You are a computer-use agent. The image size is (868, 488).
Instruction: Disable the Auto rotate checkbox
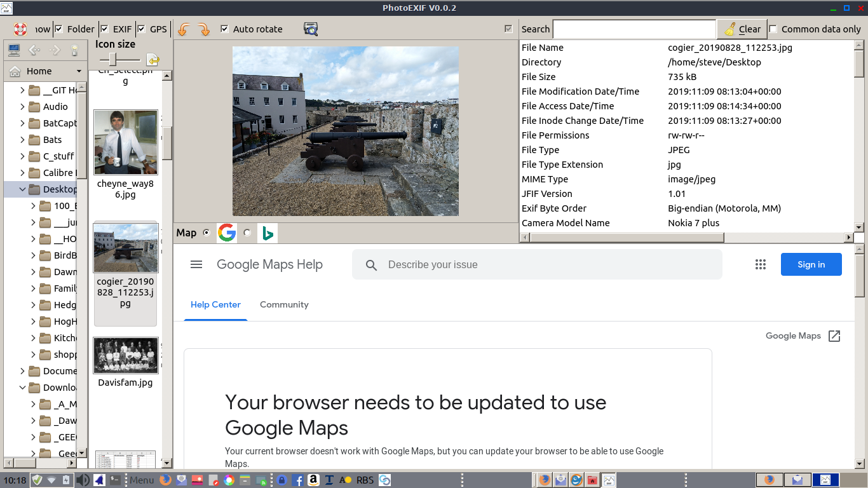pyautogui.click(x=224, y=29)
